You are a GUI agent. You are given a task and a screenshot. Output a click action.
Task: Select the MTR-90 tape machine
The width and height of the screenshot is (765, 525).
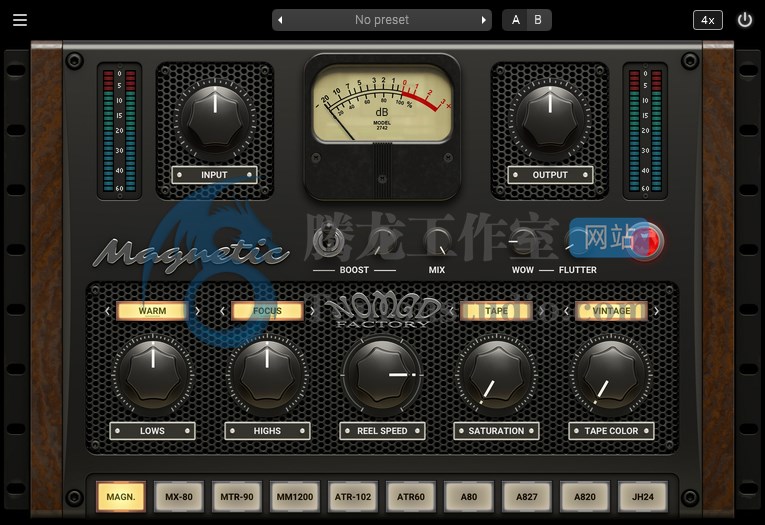tap(237, 497)
